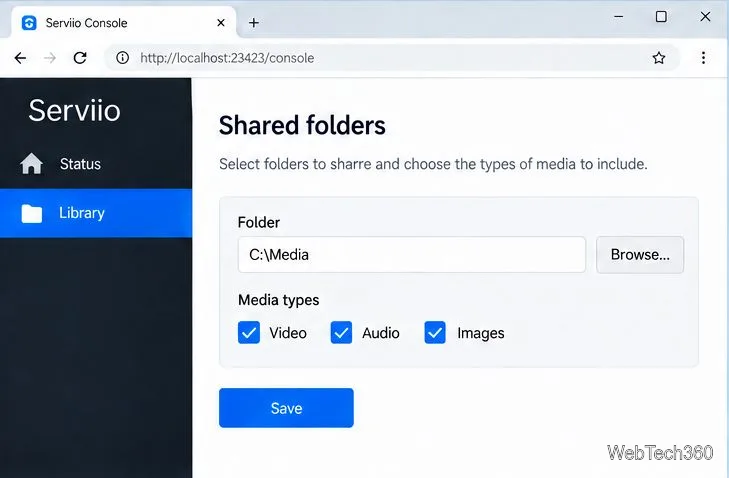This screenshot has height=478, width=729.
Task: Click the Folder path field containing C:\Media
Action: [411, 255]
